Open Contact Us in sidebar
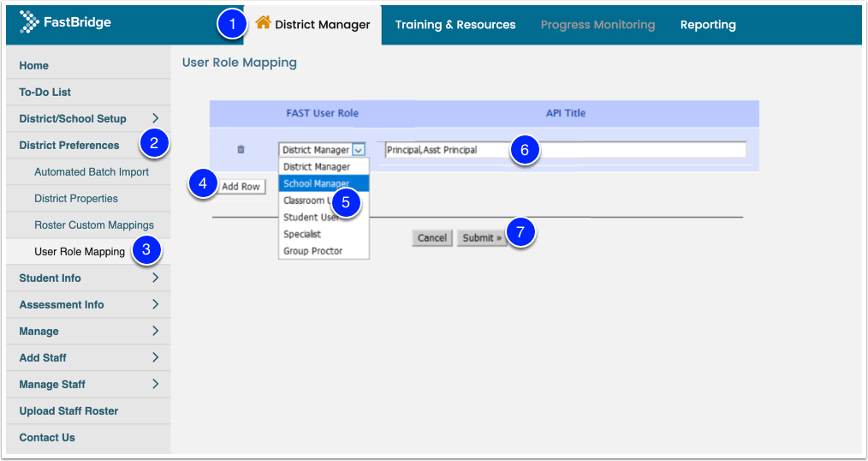Viewport: 868px width, 461px height. pos(88,438)
